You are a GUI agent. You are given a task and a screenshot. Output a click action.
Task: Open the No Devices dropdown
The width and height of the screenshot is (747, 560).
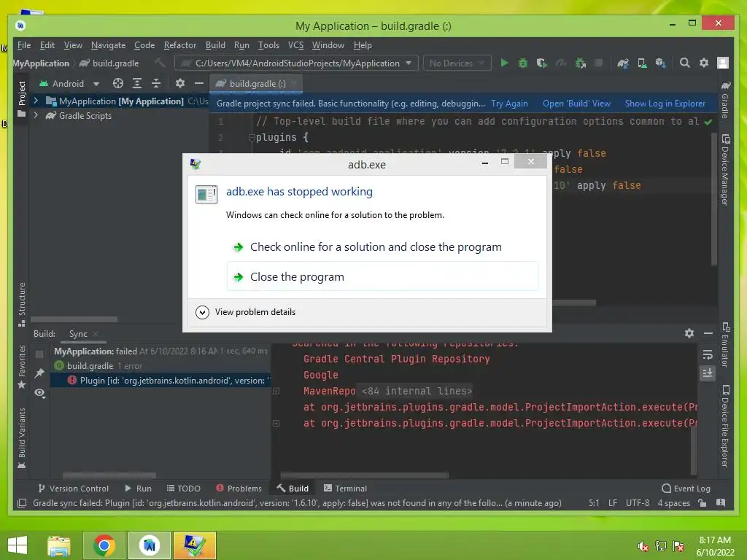click(457, 63)
